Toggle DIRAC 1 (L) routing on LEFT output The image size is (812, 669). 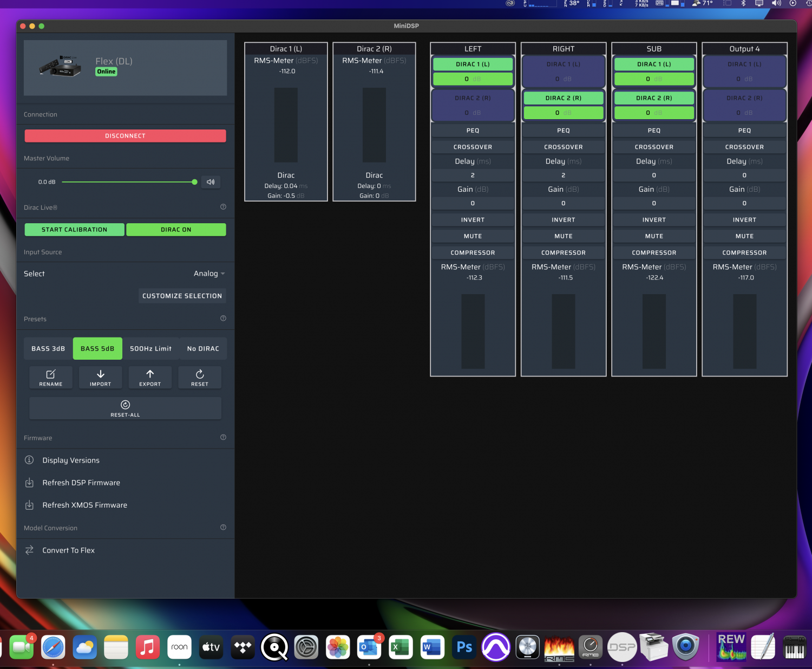pos(473,64)
